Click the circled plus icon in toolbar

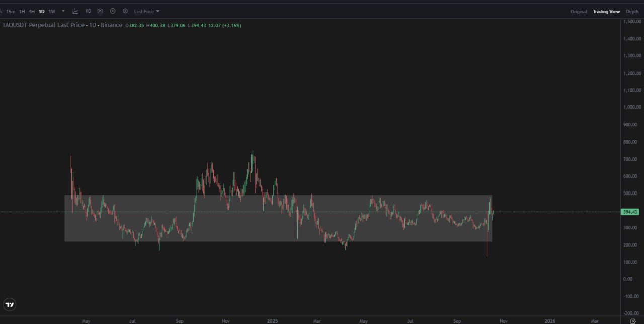tap(113, 11)
